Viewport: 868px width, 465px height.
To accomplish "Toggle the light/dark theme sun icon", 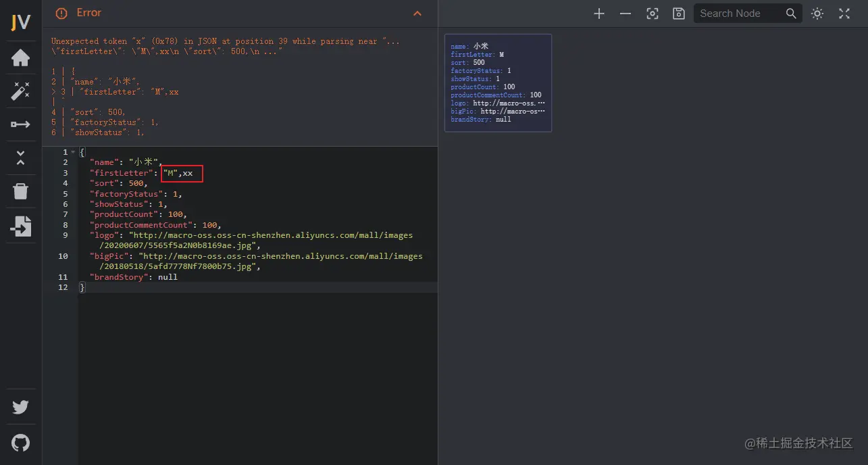I will pos(817,14).
